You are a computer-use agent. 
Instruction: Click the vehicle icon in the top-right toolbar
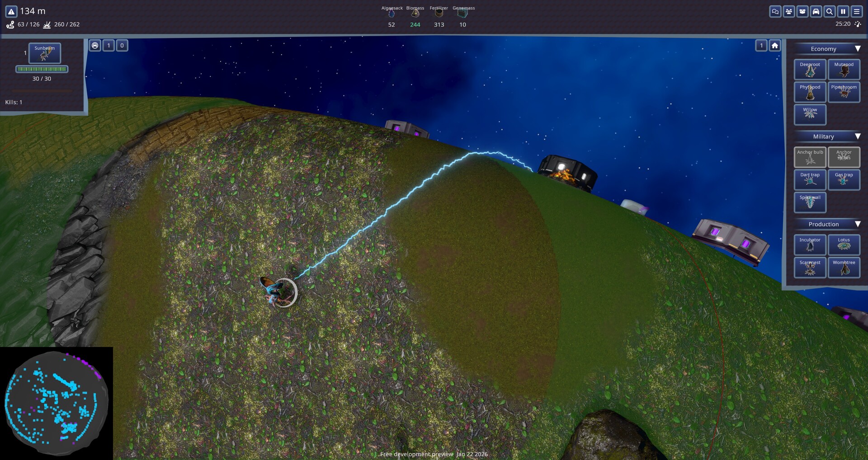[816, 11]
